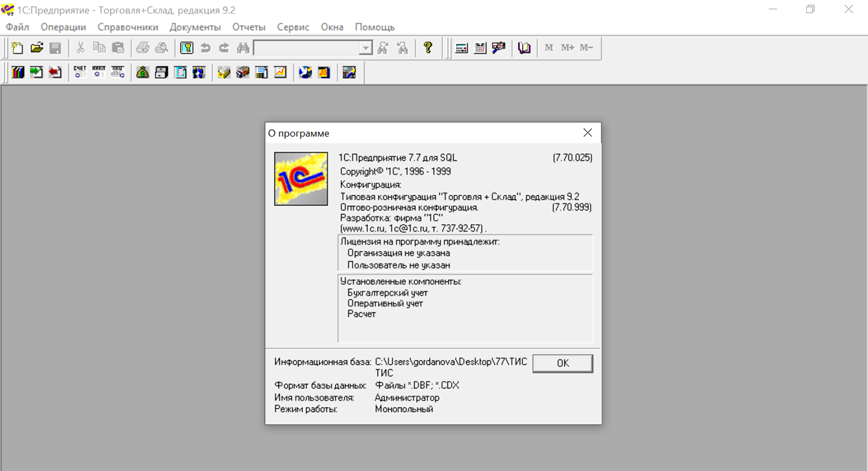Click OK in the О программе dialog
Viewport: 868px width, 471px height.
point(563,363)
